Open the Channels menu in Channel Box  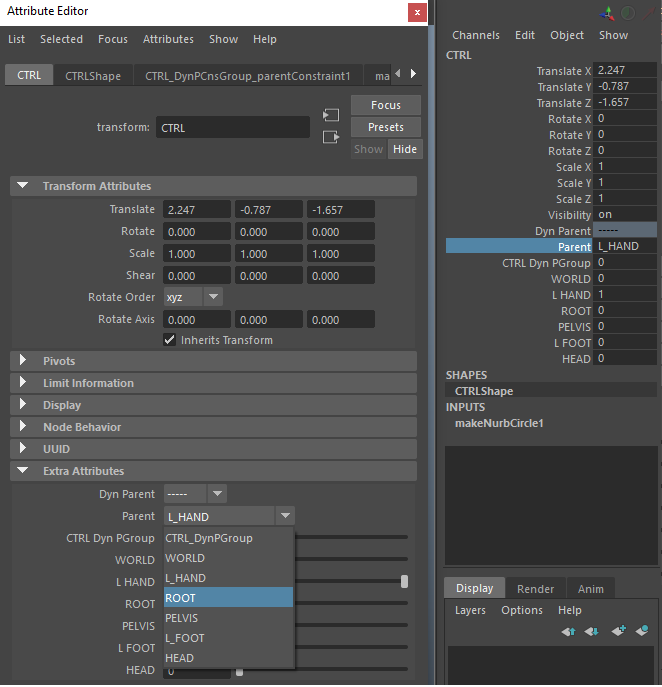pyautogui.click(x=476, y=35)
